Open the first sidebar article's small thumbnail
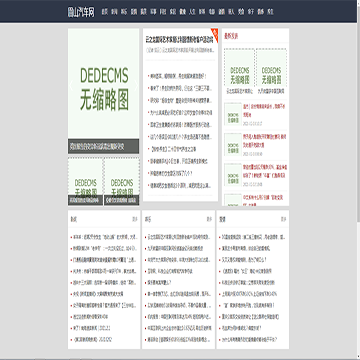360x360 pixels. click(233, 114)
